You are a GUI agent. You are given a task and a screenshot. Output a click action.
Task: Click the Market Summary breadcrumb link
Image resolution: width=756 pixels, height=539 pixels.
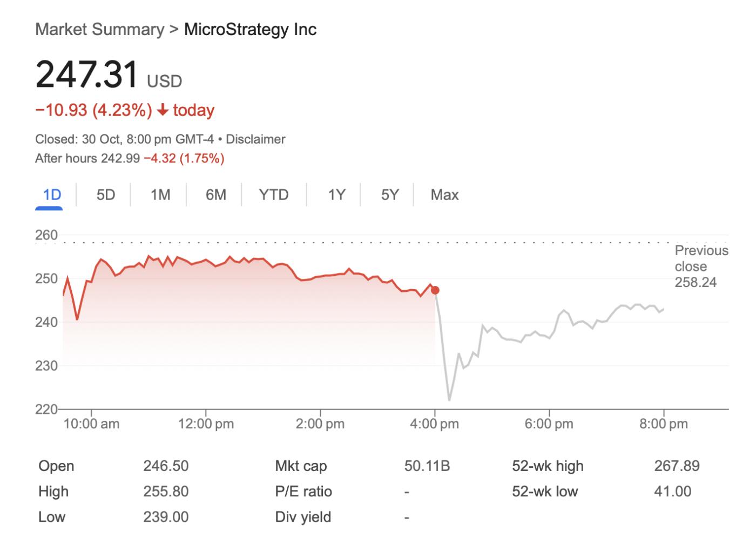99,29
